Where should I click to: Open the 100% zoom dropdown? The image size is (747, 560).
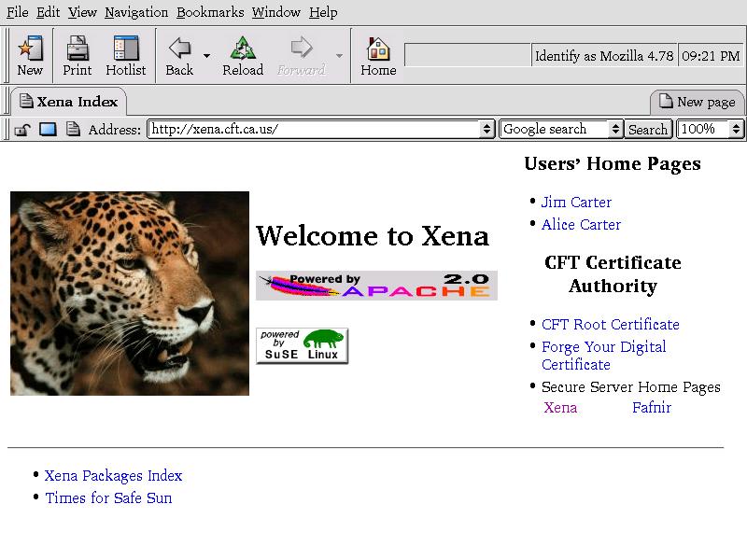pyautogui.click(x=736, y=130)
